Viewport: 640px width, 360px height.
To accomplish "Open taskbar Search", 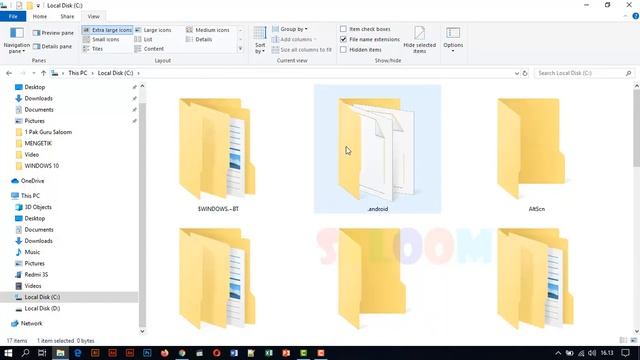I will [25, 353].
